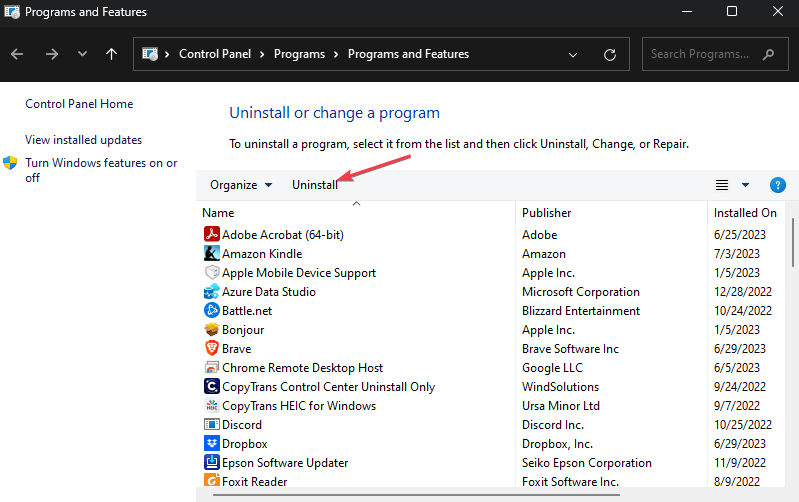Click the Search Programs input field
The width and height of the screenshot is (799, 502).
715,54
